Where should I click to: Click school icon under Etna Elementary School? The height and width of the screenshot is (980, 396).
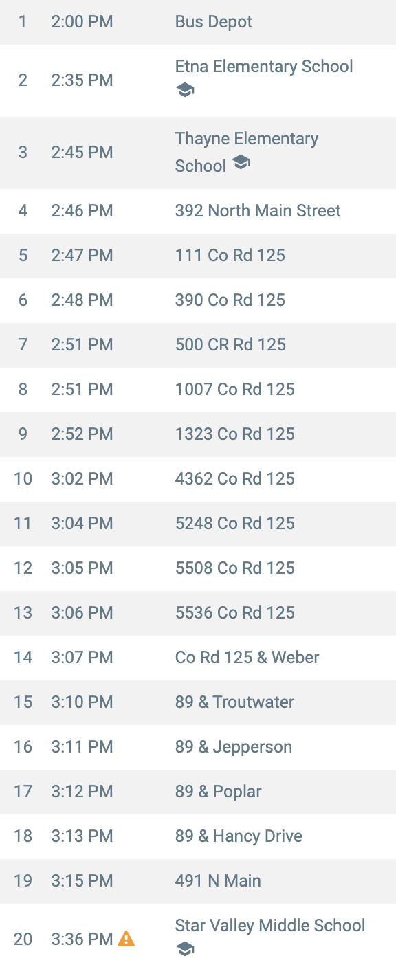185,91
